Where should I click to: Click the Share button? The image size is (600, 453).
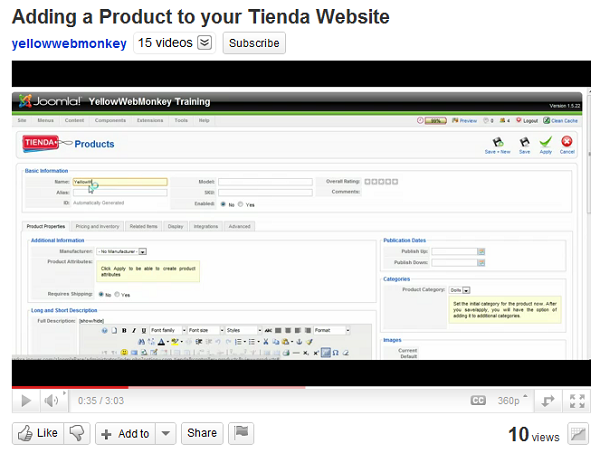coord(202,433)
